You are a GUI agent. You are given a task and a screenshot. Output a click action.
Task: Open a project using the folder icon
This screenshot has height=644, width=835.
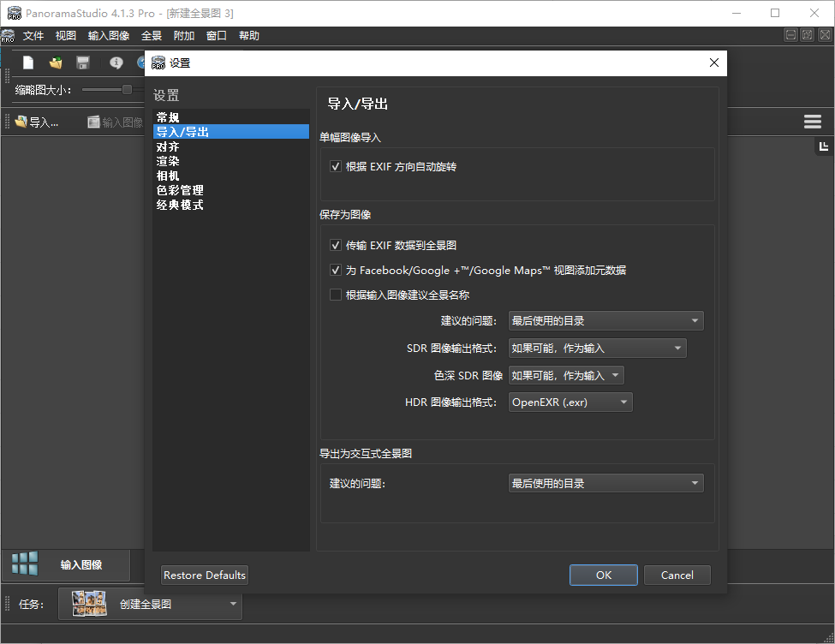tap(54, 63)
